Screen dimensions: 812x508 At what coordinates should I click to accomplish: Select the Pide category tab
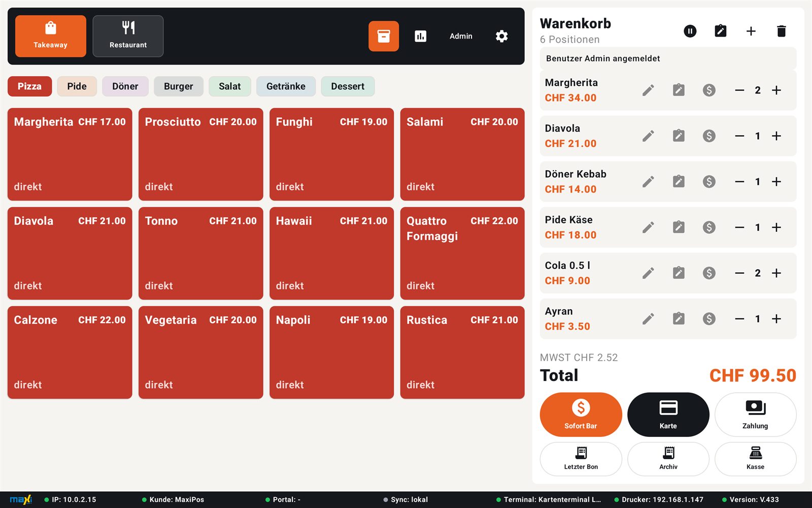[77, 86]
